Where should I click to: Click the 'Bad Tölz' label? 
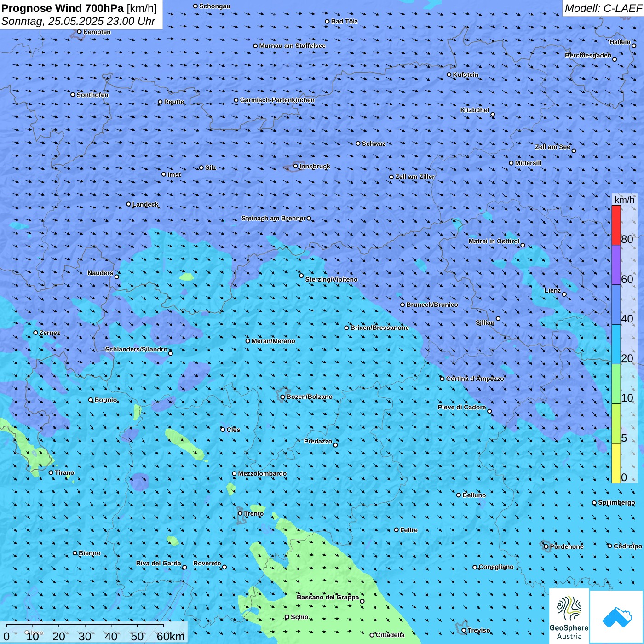(345, 21)
